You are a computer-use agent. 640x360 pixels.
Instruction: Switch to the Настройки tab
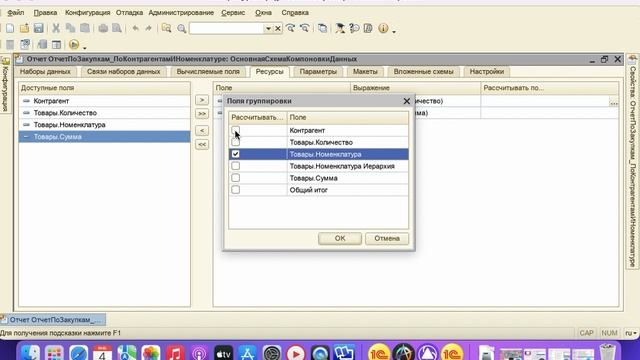click(x=487, y=71)
